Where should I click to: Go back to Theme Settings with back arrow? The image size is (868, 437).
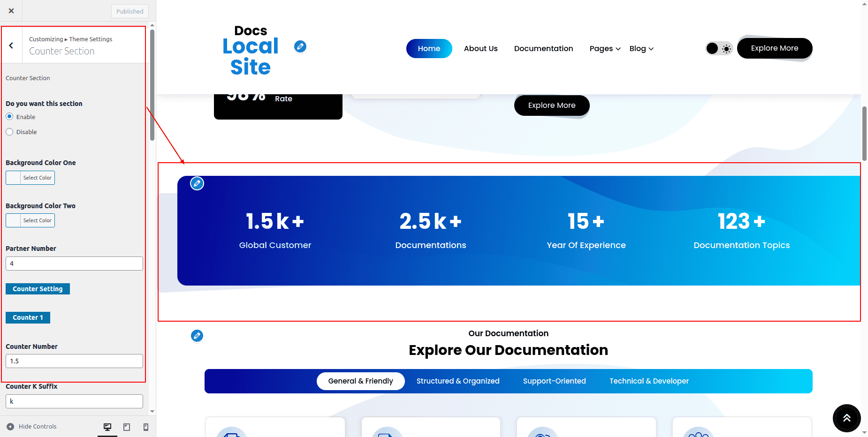point(11,45)
